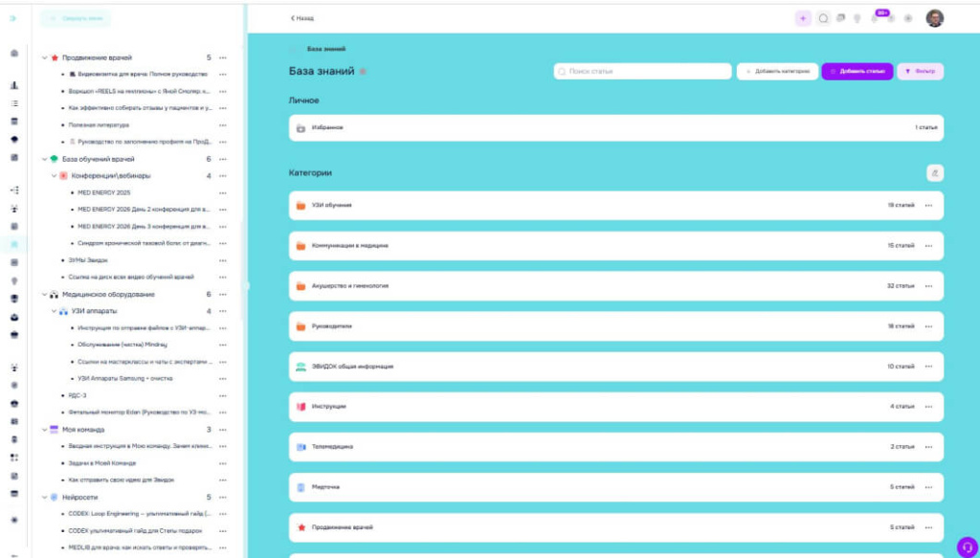Collapse the Моя команда tree section
This screenshot has height=558, width=980.
[x=44, y=430]
